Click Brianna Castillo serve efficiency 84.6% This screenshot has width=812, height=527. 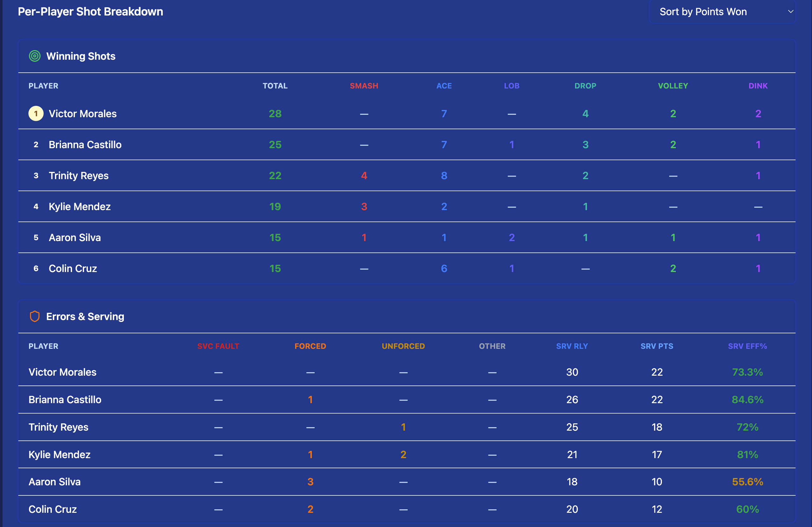(747, 400)
